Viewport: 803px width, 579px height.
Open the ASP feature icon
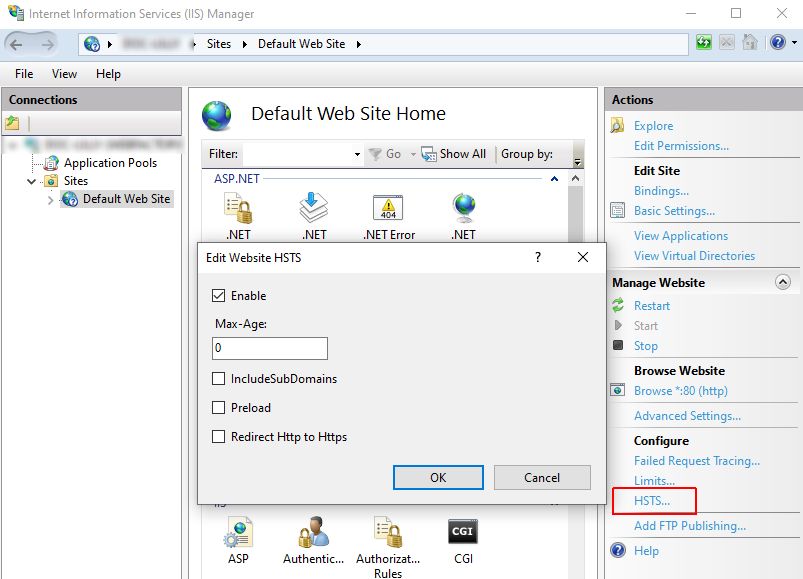[x=238, y=533]
